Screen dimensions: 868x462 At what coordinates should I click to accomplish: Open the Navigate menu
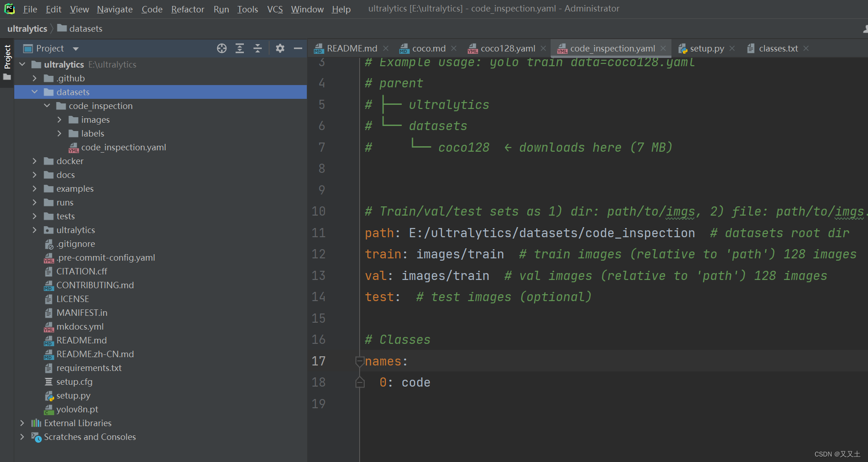pyautogui.click(x=115, y=9)
